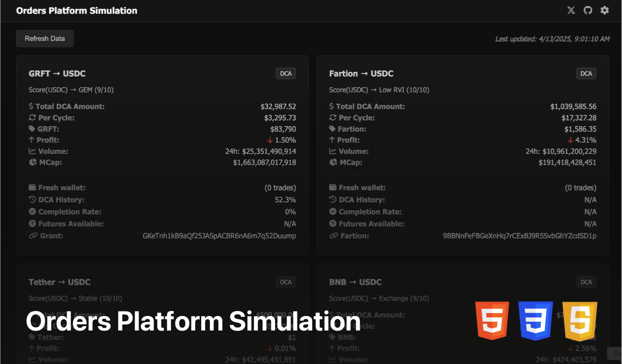This screenshot has width=622, height=364.
Task: Click the tag icon beside GRFT label
Action: pyautogui.click(x=33, y=129)
